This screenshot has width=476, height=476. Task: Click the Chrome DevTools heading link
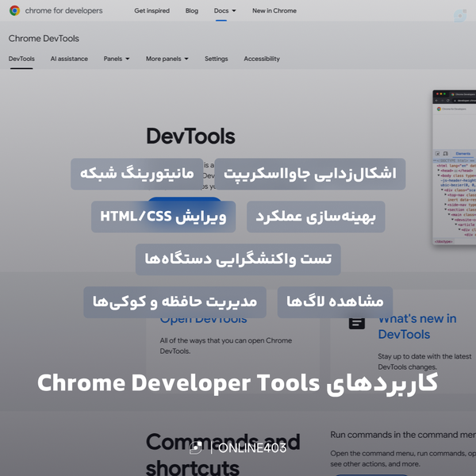[44, 39]
